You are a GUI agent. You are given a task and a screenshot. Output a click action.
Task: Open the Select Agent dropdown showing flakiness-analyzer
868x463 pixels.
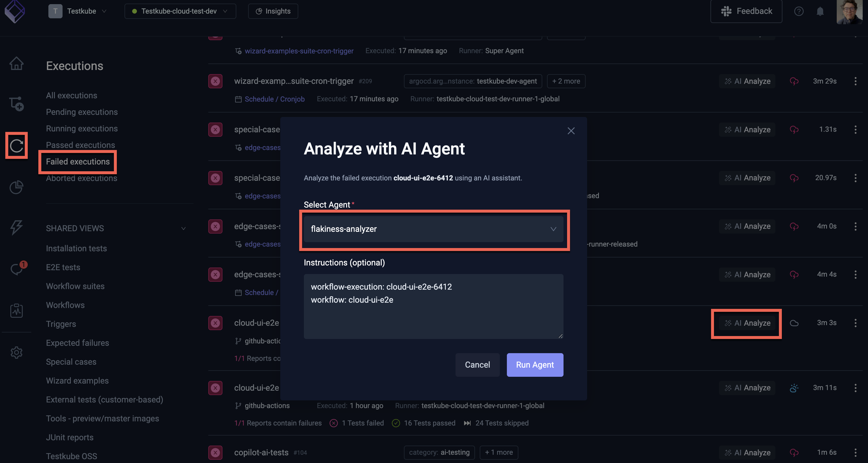(x=434, y=229)
